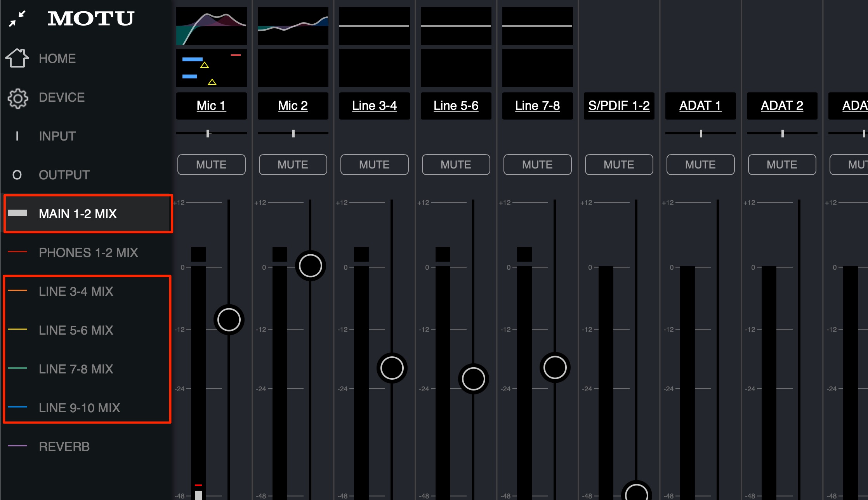This screenshot has height=500, width=868.
Task: Click the ADAT 1 pan slider
Action: tap(701, 133)
